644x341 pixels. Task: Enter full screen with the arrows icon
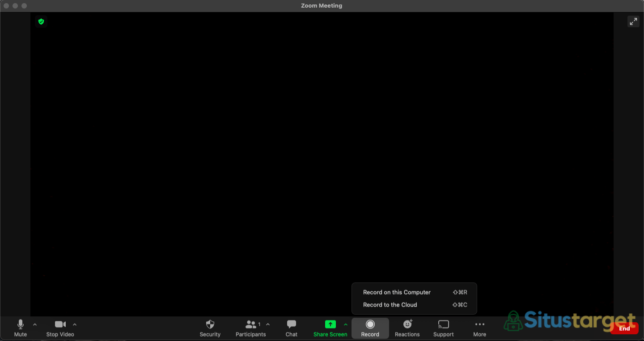pos(633,21)
